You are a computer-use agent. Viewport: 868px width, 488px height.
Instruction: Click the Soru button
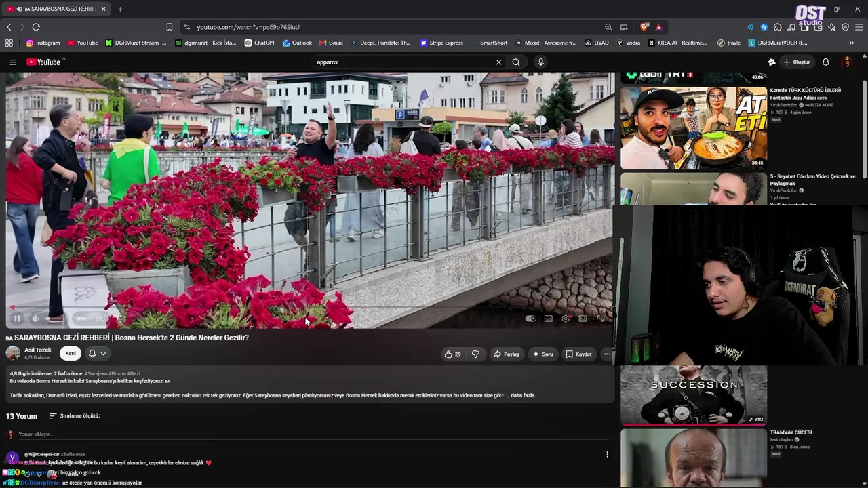[542, 354]
